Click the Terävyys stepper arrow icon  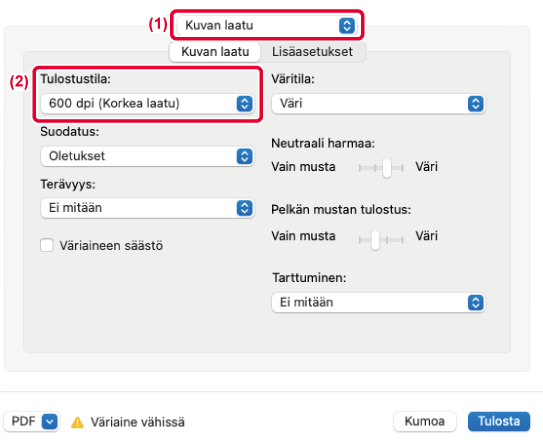pos(244,208)
